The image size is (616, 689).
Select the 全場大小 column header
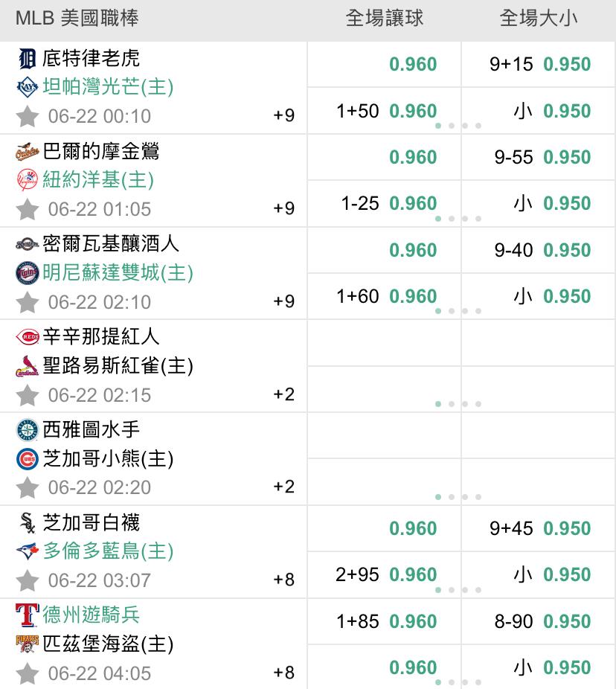pyautogui.click(x=538, y=19)
